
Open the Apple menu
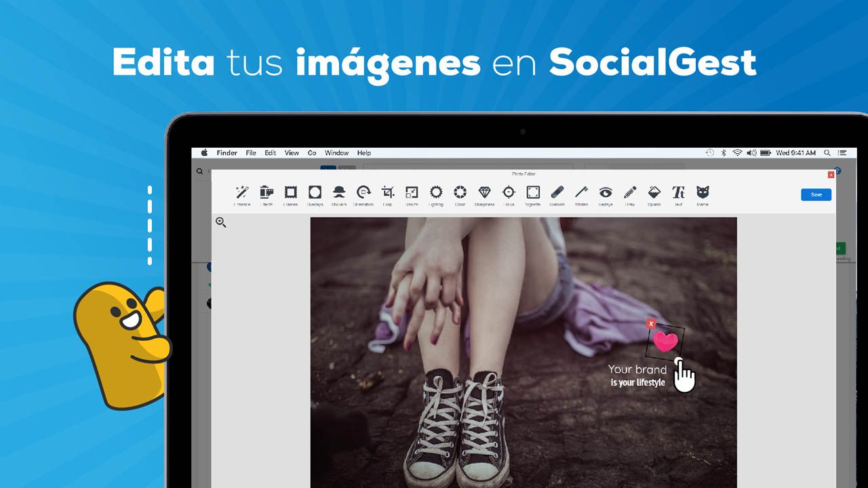204,153
